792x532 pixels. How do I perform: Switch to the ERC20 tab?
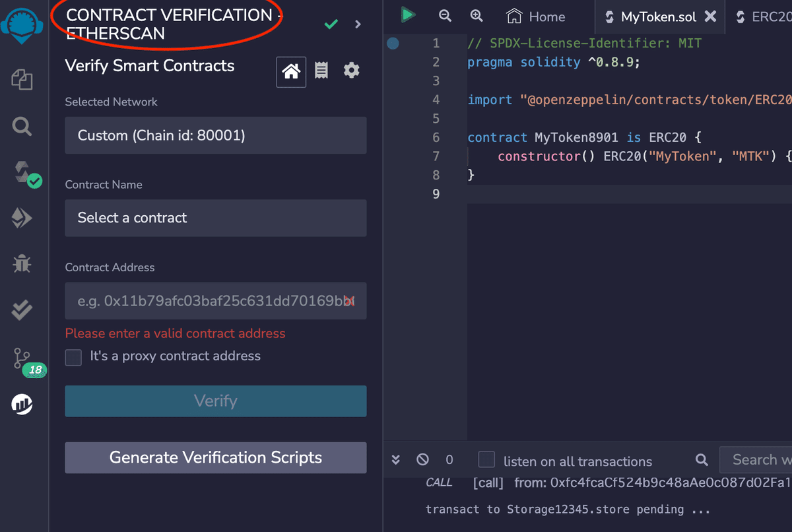pyautogui.click(x=763, y=17)
